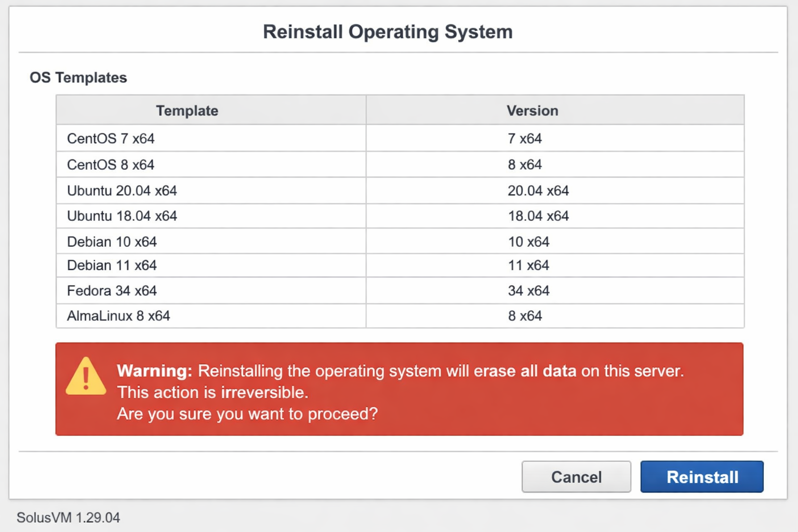Confirm with the blue Reinstall button
This screenshot has height=532, width=798.
coord(701,476)
